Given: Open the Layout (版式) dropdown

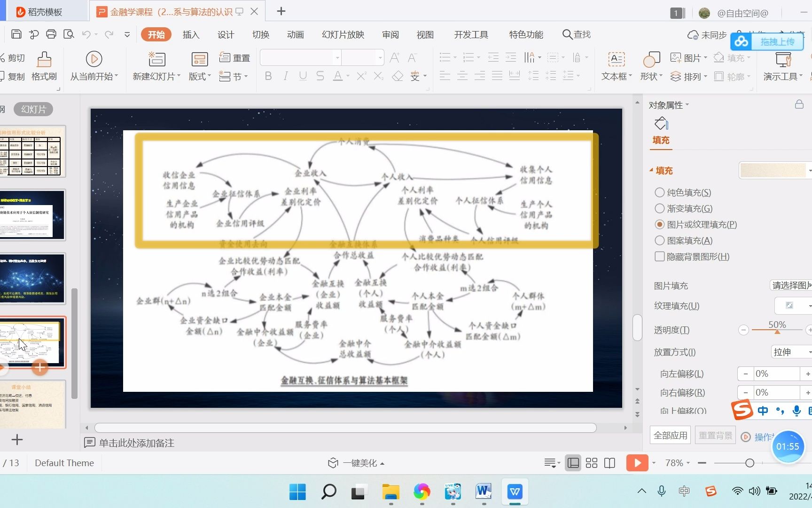Looking at the screenshot, I should click(x=200, y=76).
